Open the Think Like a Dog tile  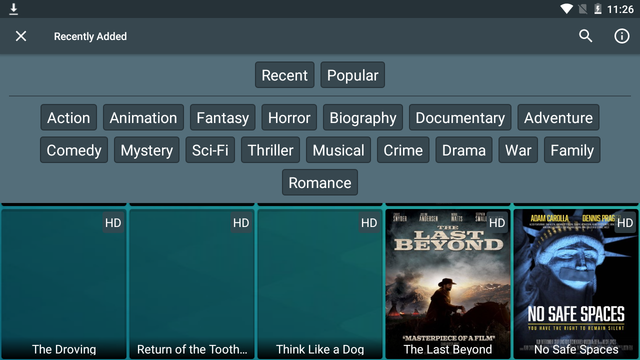pos(320,284)
